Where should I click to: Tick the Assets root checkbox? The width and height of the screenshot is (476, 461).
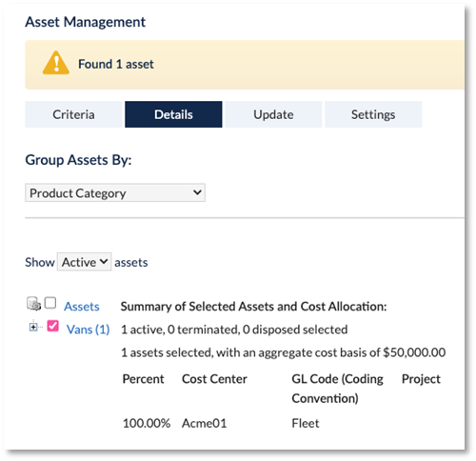[50, 303]
